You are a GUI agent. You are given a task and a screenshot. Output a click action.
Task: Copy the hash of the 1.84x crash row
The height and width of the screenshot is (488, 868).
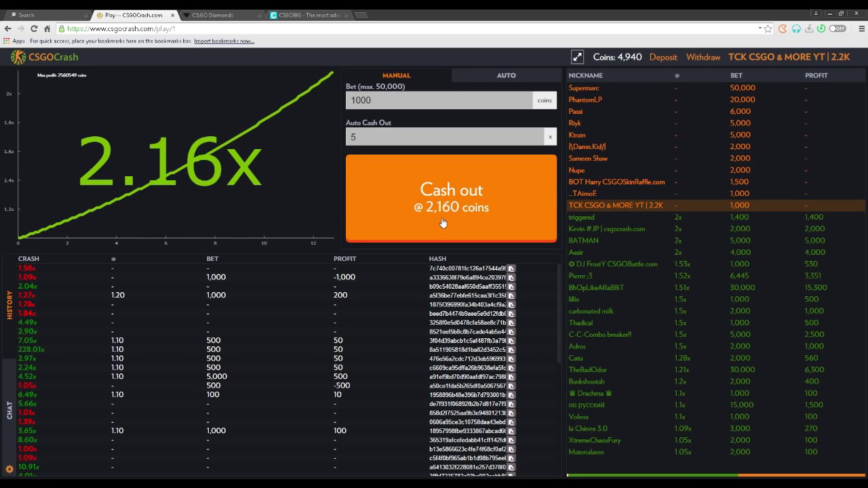point(511,314)
